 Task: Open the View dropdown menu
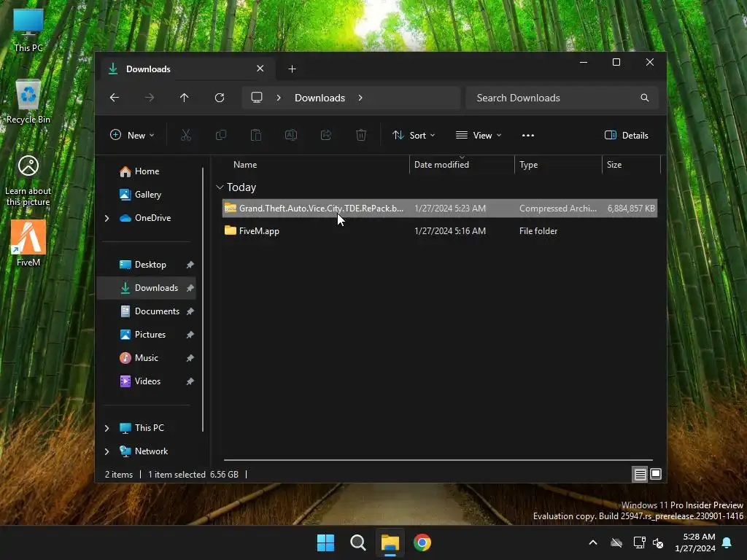point(479,135)
